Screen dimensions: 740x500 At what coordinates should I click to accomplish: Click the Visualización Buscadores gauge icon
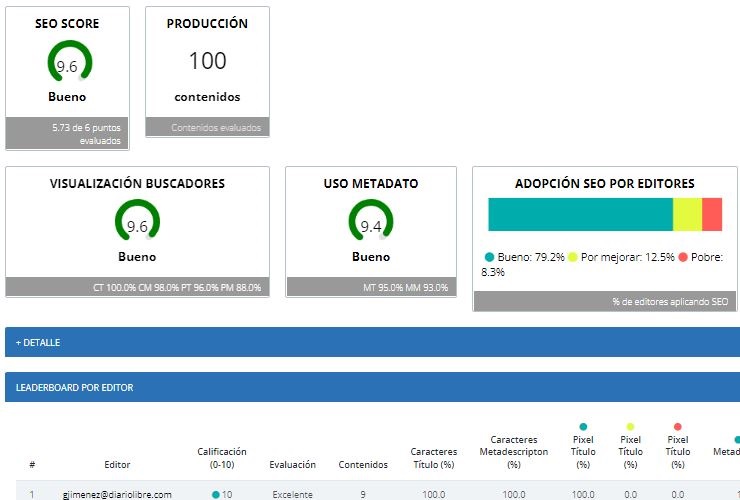tap(137, 223)
